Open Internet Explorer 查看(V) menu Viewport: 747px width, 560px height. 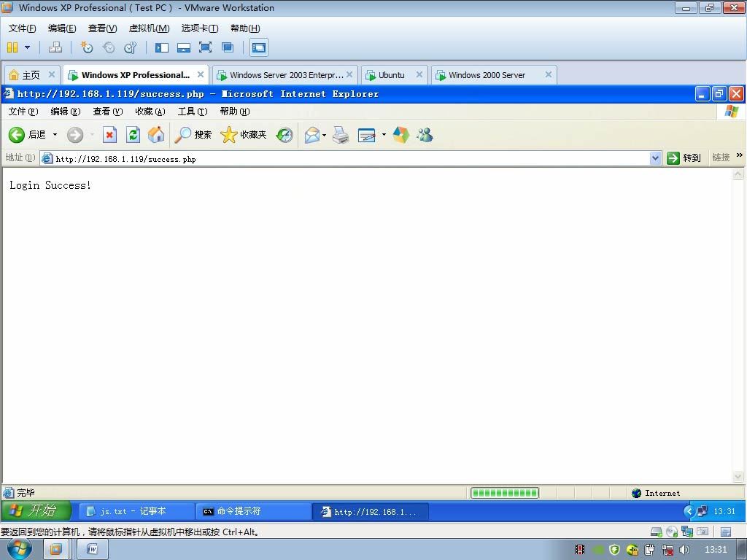point(108,112)
